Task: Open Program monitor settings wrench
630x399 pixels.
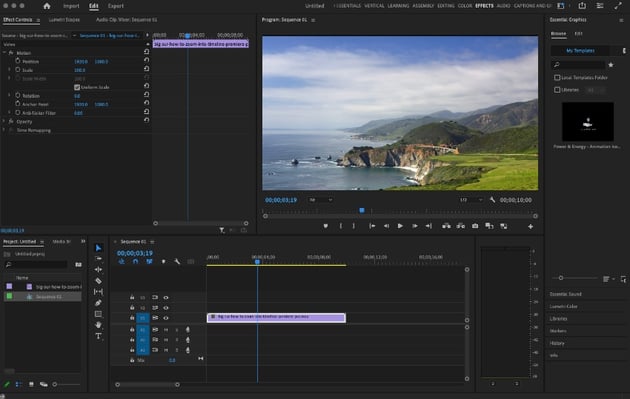Action: 492,200
